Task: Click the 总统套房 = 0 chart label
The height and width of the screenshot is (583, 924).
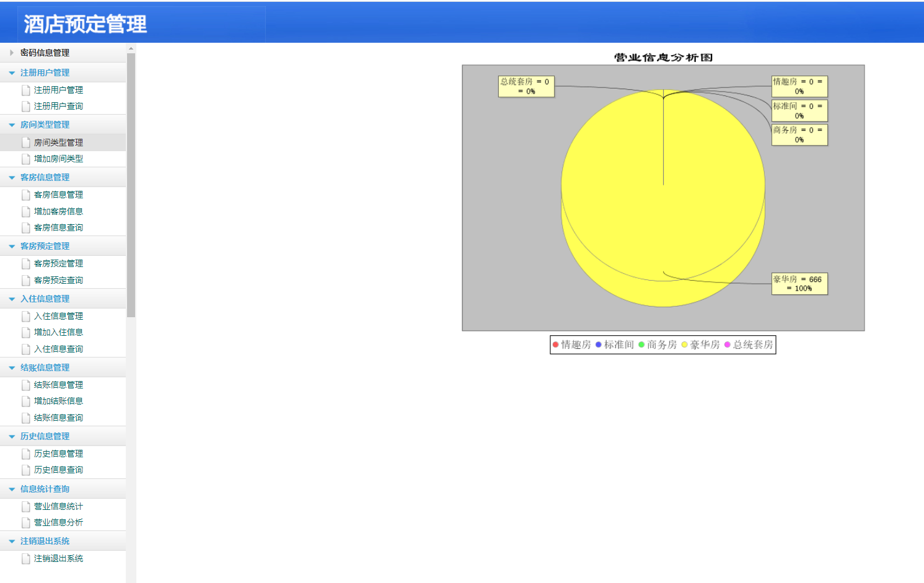Action: pos(526,86)
